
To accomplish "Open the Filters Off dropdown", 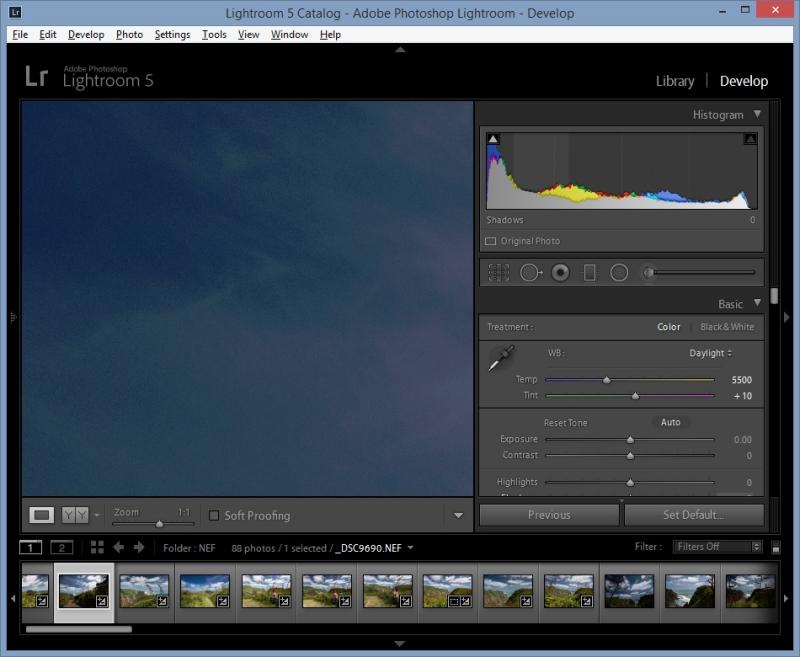I will coord(717,547).
